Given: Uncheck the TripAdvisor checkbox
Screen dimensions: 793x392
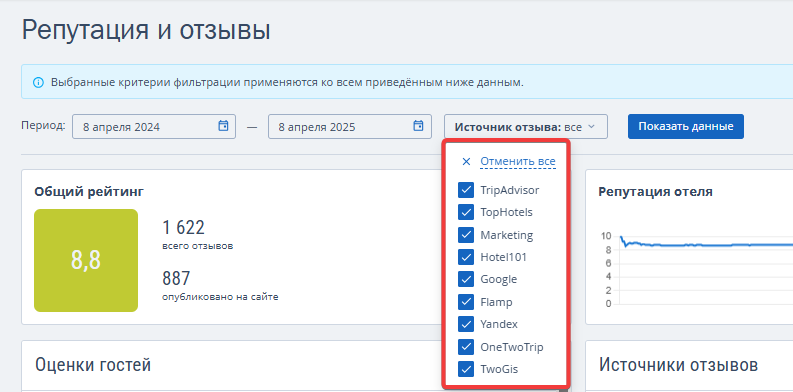Looking at the screenshot, I should (466, 190).
